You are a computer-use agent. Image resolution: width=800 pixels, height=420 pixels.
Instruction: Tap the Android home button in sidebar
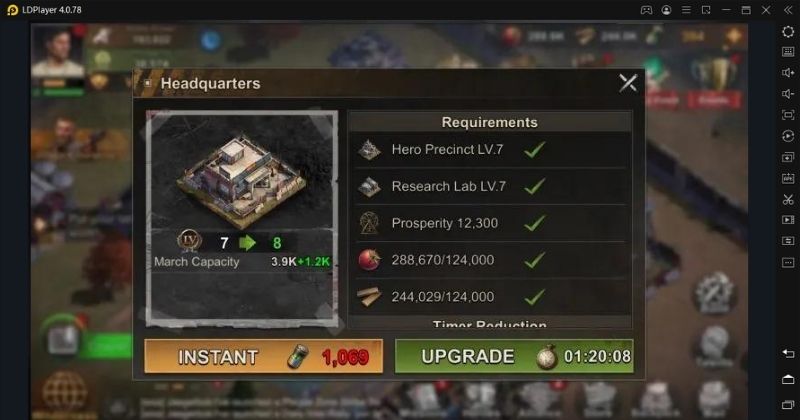(x=788, y=379)
